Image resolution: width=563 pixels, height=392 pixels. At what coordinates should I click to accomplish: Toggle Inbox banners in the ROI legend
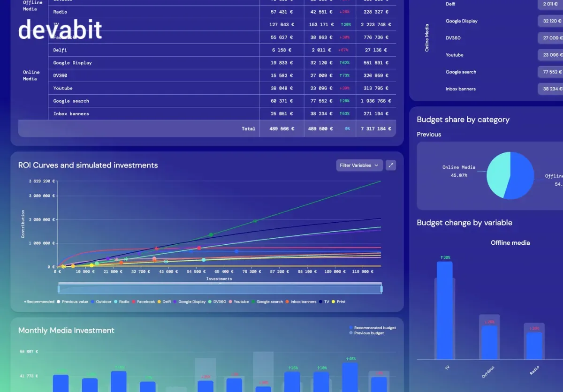click(301, 302)
